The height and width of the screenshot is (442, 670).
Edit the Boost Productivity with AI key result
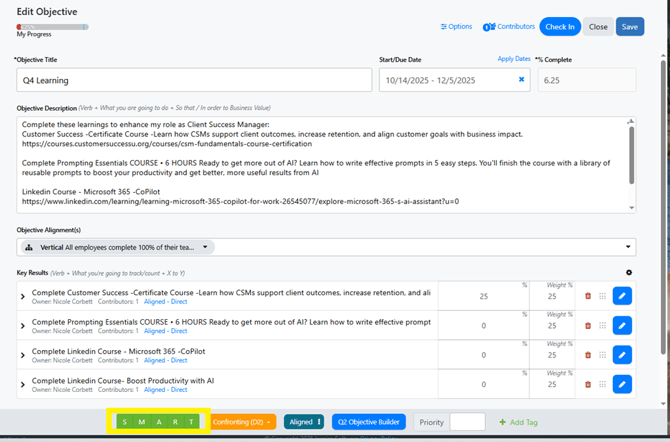pos(622,384)
